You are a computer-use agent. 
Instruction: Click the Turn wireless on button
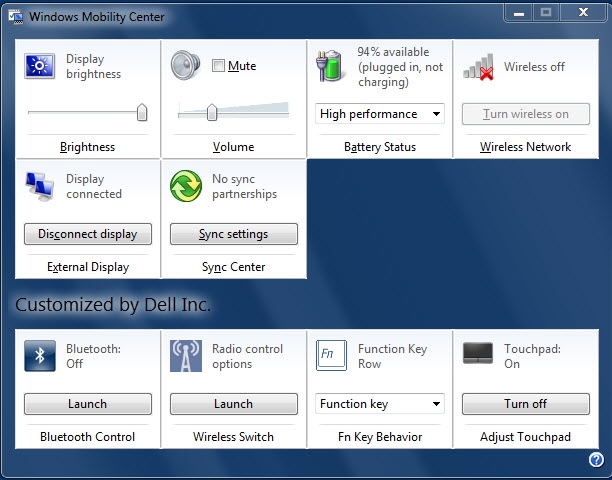click(x=526, y=114)
